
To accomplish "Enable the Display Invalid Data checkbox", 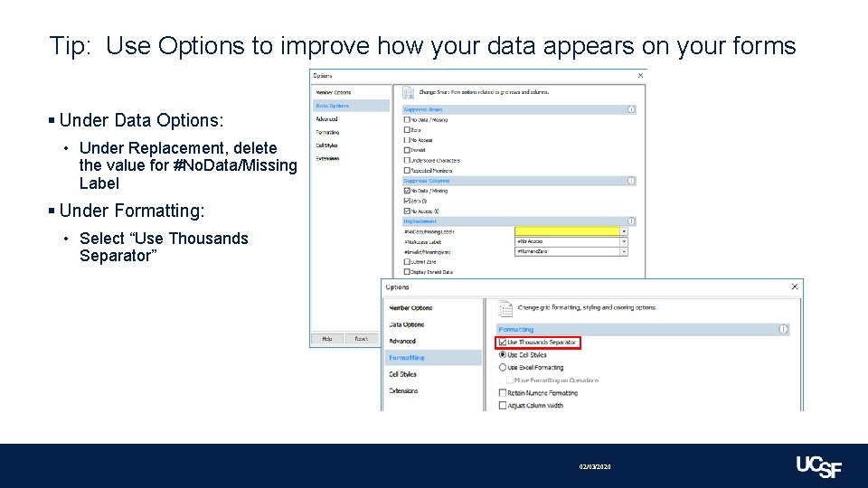I will 407,272.
